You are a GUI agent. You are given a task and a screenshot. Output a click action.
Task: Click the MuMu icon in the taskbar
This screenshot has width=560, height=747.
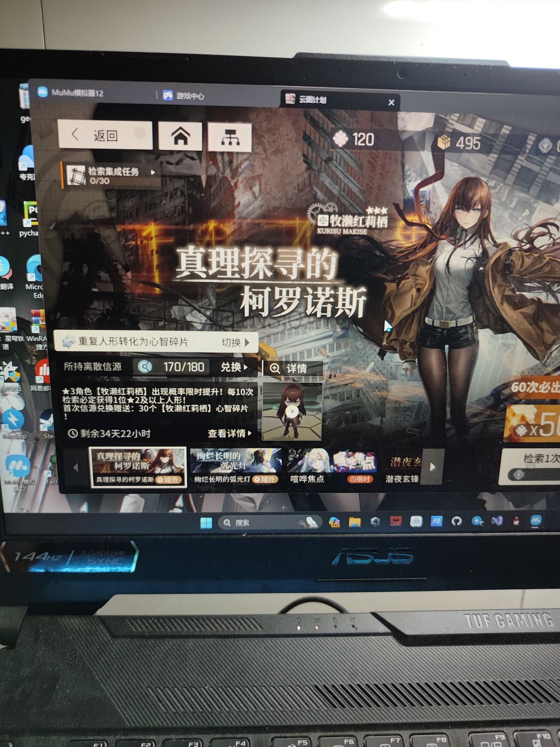536,520
